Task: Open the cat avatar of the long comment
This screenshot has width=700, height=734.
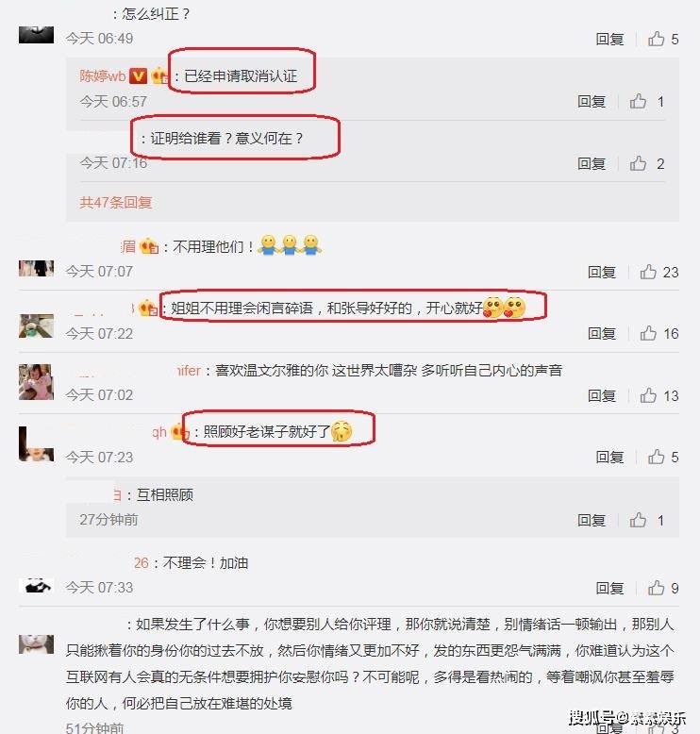Action: pyautogui.click(x=36, y=644)
